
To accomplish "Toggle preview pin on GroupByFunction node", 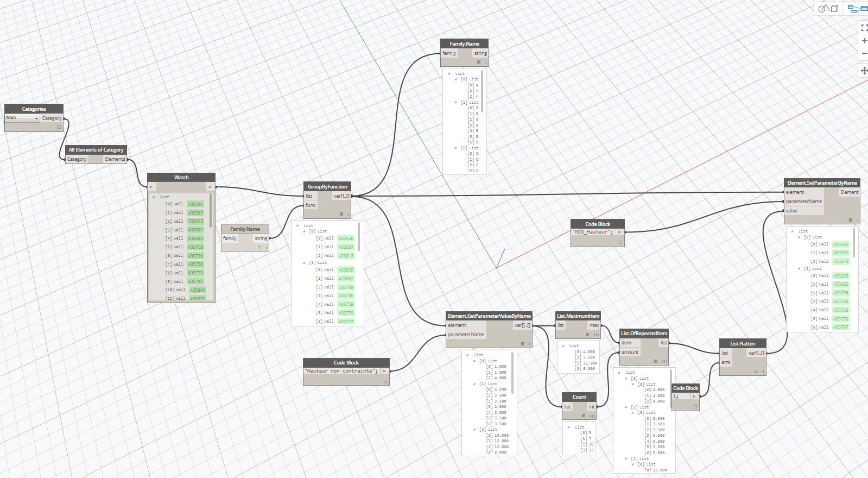I will pos(341,214).
